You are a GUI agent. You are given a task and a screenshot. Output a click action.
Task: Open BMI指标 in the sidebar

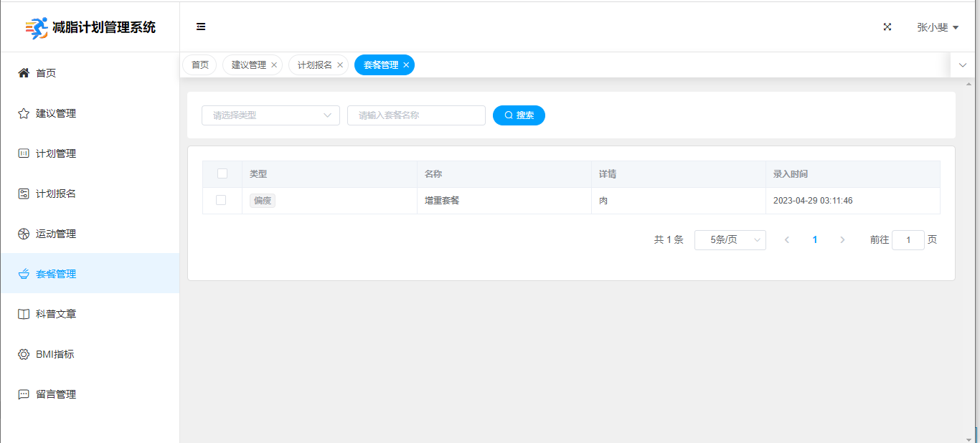pos(90,353)
